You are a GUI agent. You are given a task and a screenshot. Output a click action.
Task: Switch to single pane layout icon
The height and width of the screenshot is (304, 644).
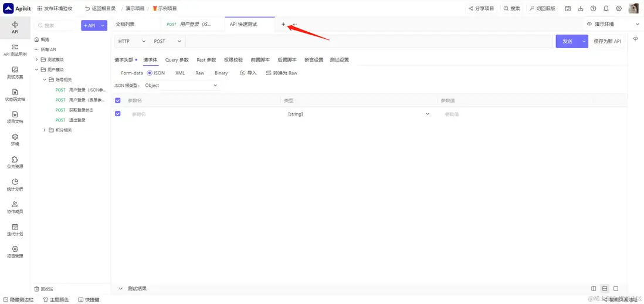click(616, 288)
